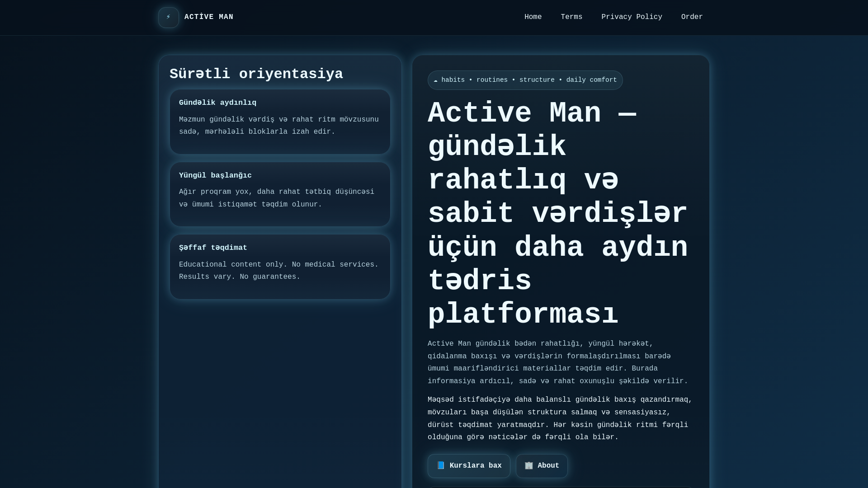Screen dimensions: 868x488
Task: Select the Gündəlik aydınlıq card title
Action: (x=217, y=103)
